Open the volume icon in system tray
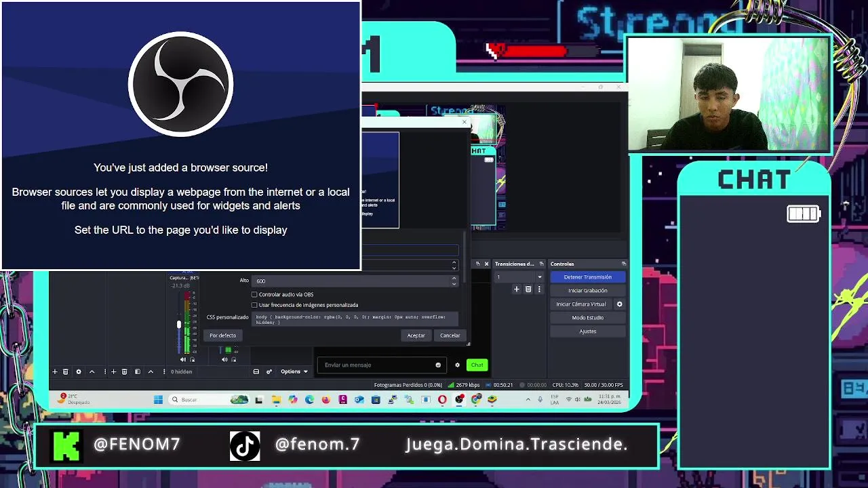Screen dimensions: 868x488 (577, 400)
